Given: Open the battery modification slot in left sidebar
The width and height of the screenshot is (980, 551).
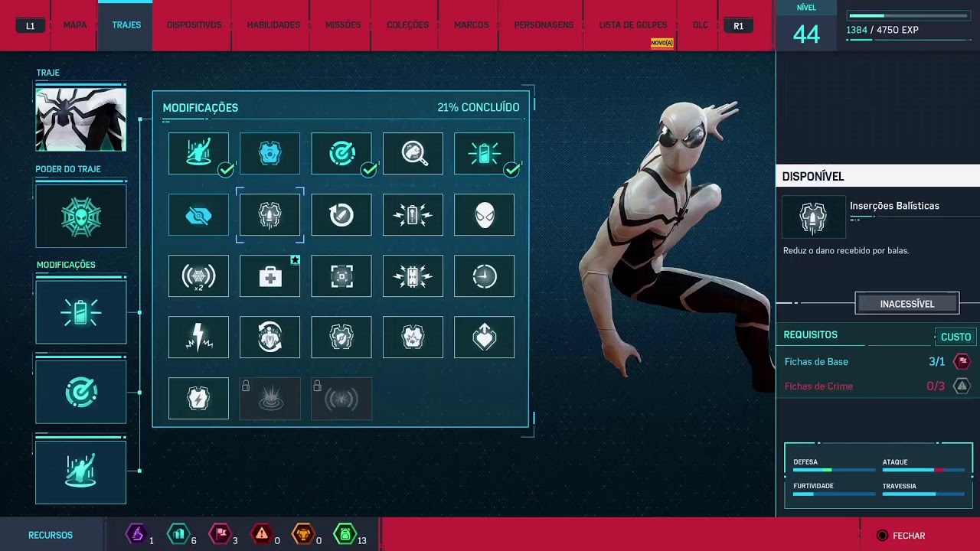Looking at the screenshot, I should (80, 312).
